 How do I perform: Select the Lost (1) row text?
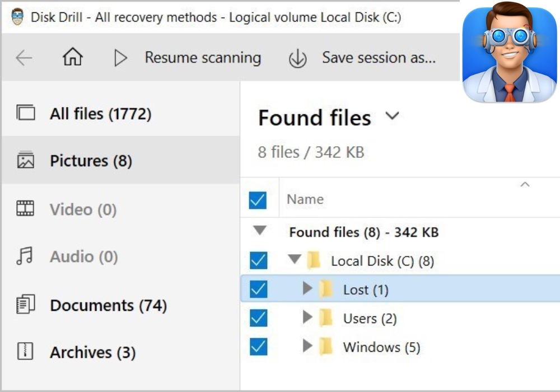(366, 290)
